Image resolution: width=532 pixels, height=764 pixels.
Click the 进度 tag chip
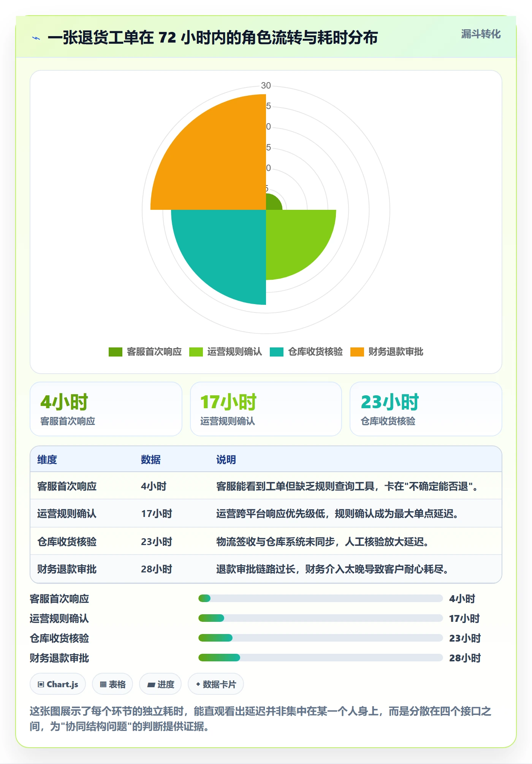(x=160, y=684)
